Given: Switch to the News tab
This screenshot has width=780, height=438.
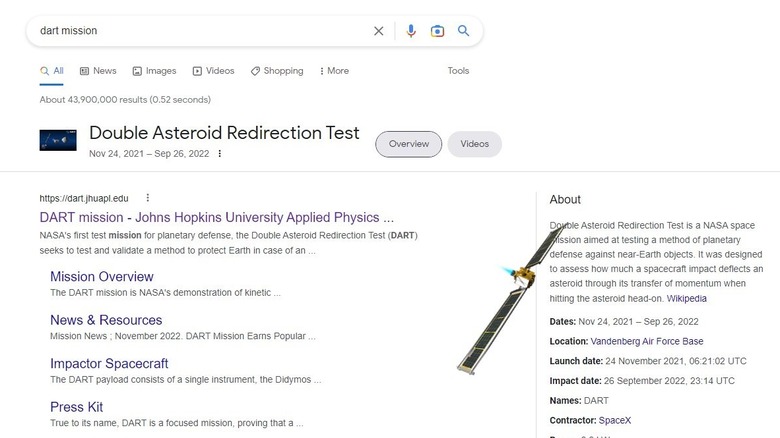Looking at the screenshot, I should [98, 71].
